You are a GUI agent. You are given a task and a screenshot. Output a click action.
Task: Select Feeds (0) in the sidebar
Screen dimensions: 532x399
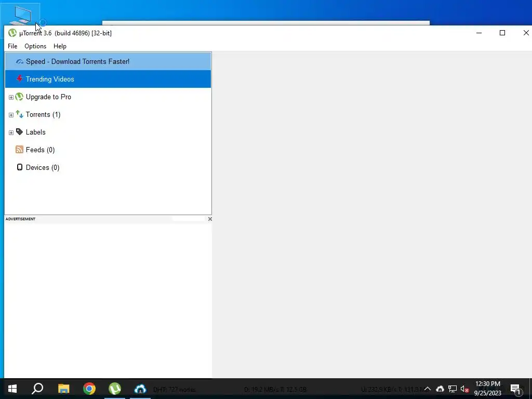point(40,150)
